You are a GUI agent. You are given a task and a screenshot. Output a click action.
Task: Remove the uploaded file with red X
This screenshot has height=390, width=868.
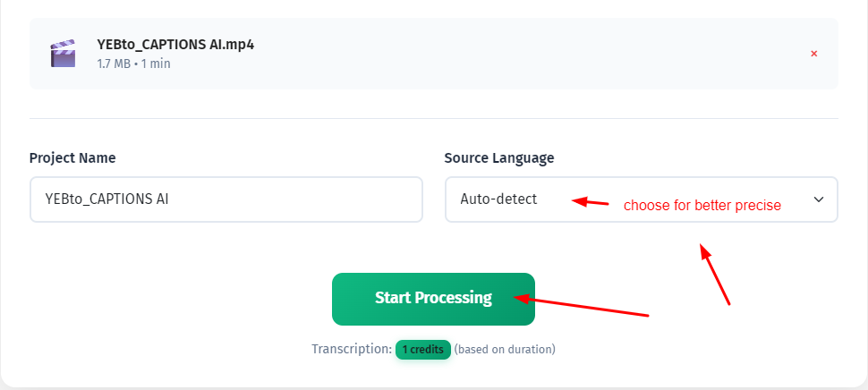click(x=814, y=54)
